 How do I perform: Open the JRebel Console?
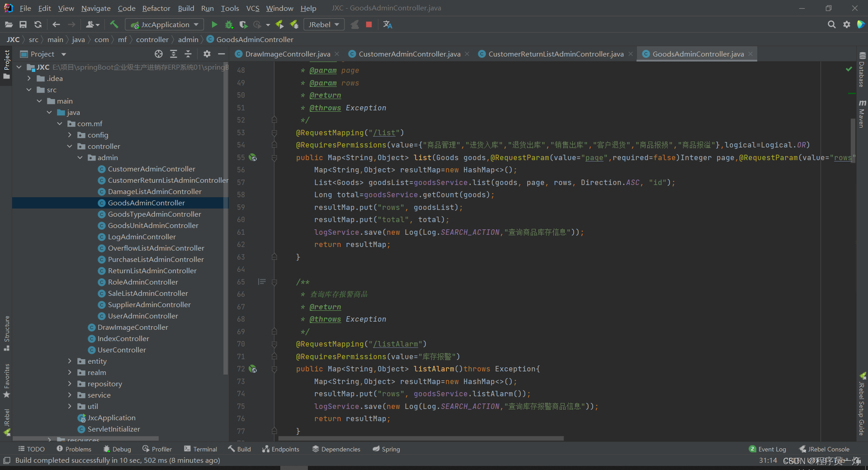824,449
